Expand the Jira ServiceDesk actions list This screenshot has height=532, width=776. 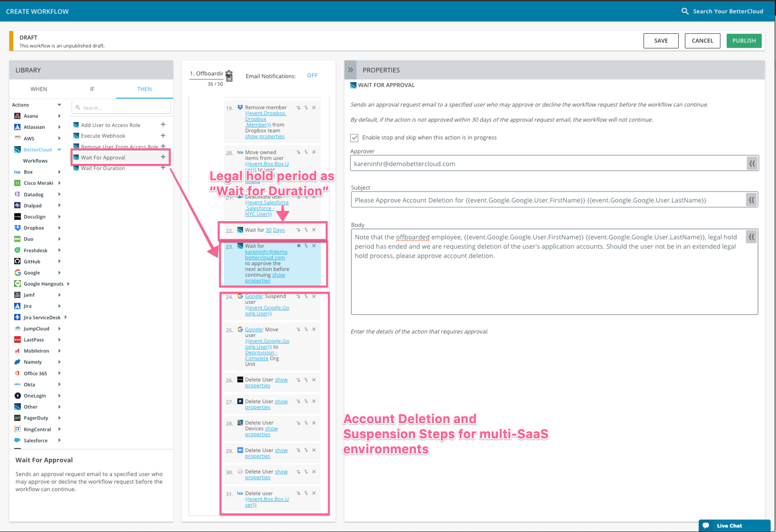coord(66,317)
